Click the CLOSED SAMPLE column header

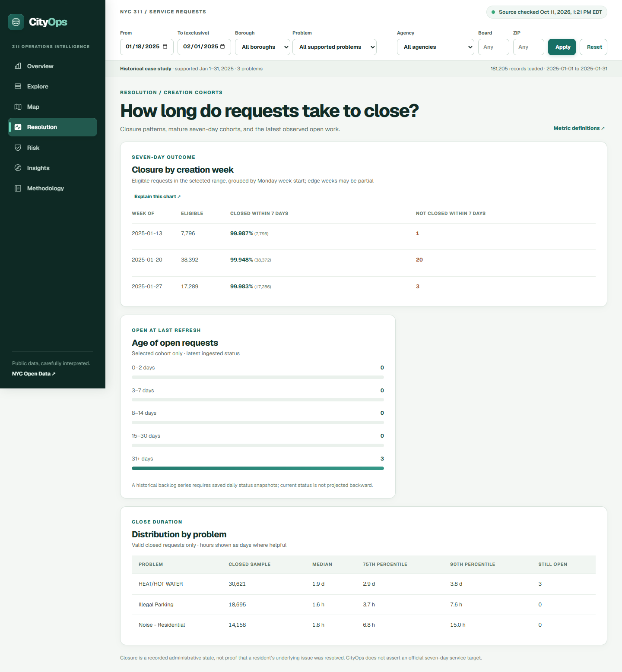click(250, 565)
